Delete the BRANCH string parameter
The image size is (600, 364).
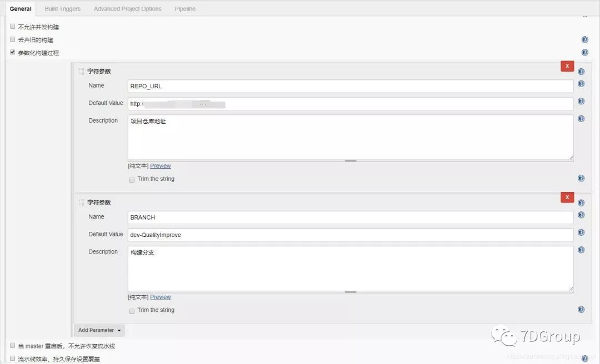coord(567,198)
